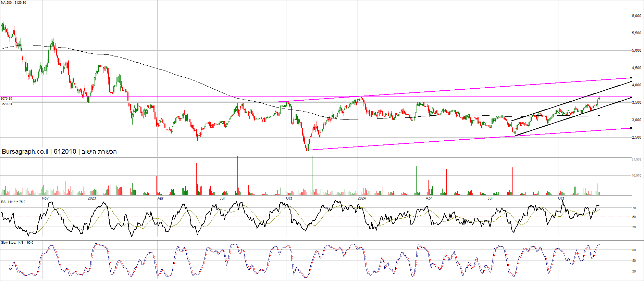Select the lower black channel line end marker
Image resolution: width=644 pixels, height=281 pixels.
pos(631,98)
